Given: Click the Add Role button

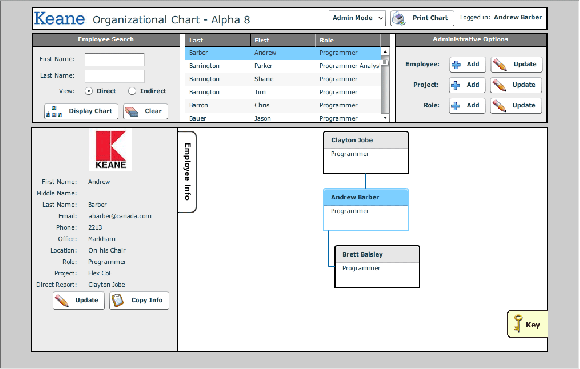Looking at the screenshot, I should (468, 105).
